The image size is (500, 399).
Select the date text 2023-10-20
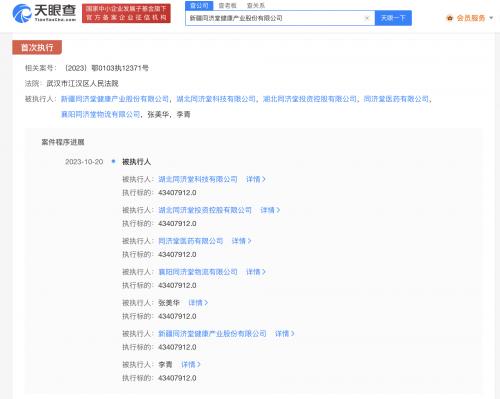click(x=84, y=162)
